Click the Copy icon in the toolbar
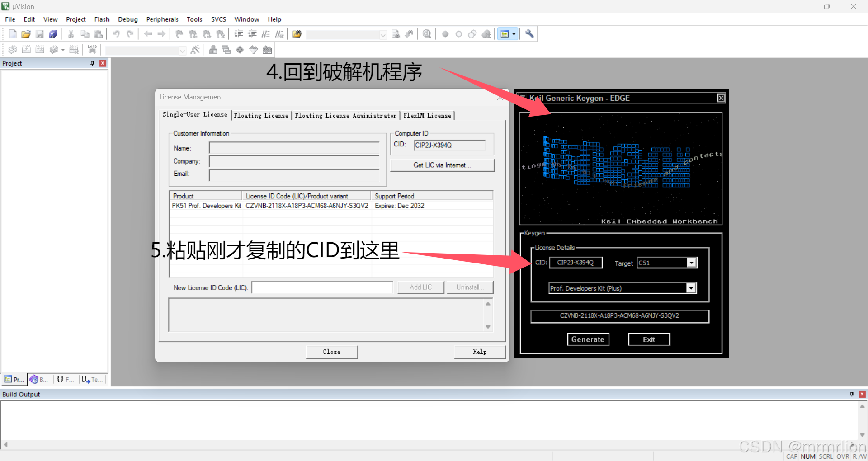 point(85,34)
